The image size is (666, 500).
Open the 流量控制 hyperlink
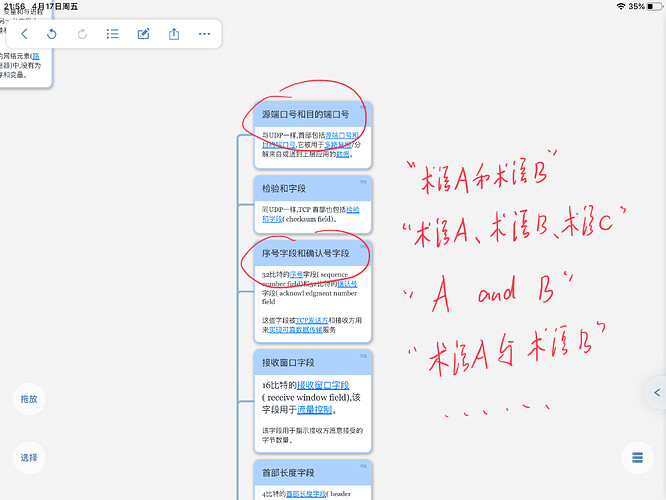click(314, 410)
